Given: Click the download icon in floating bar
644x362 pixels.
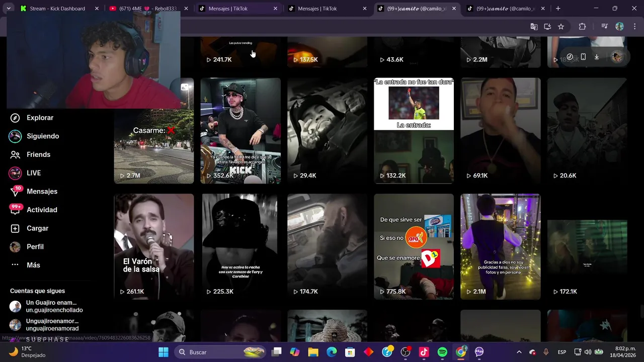Looking at the screenshot, I should coord(597,57).
